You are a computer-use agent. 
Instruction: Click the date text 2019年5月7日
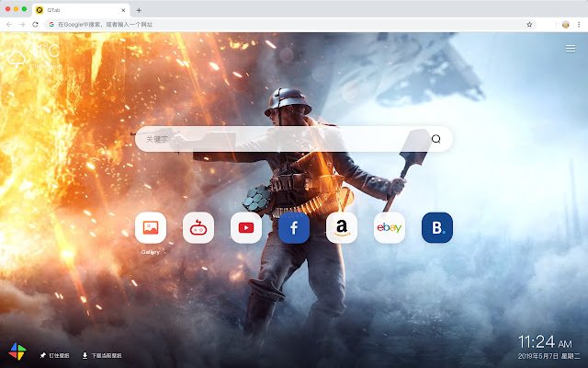click(x=537, y=356)
